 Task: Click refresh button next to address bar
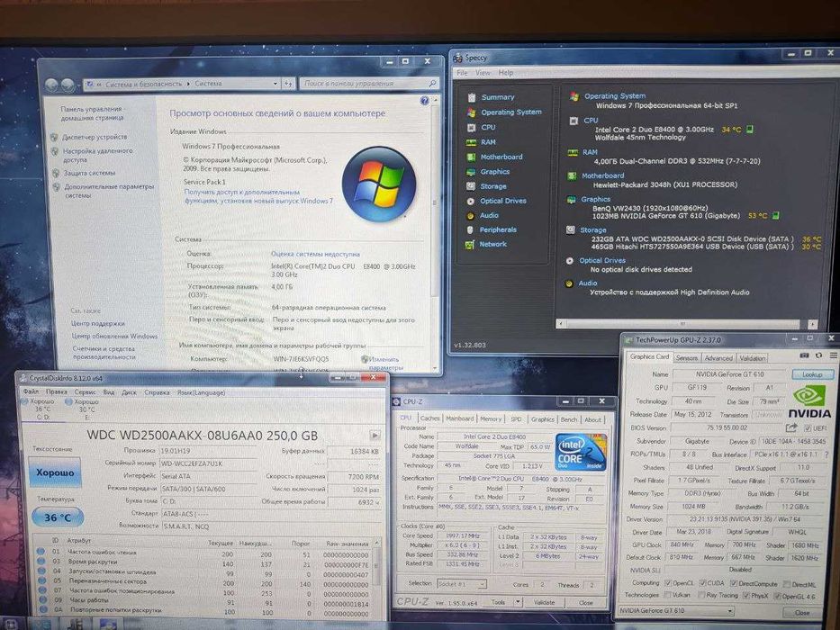pos(288,84)
